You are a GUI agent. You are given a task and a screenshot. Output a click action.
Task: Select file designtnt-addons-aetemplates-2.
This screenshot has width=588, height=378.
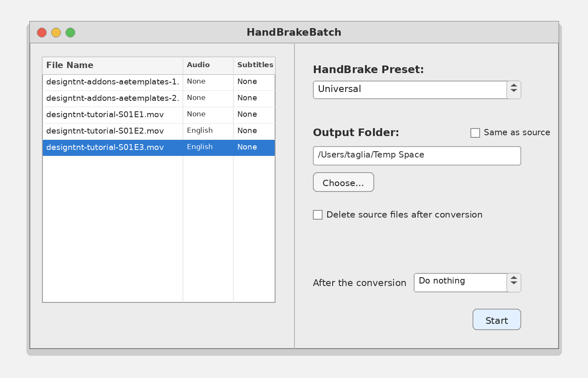point(113,98)
